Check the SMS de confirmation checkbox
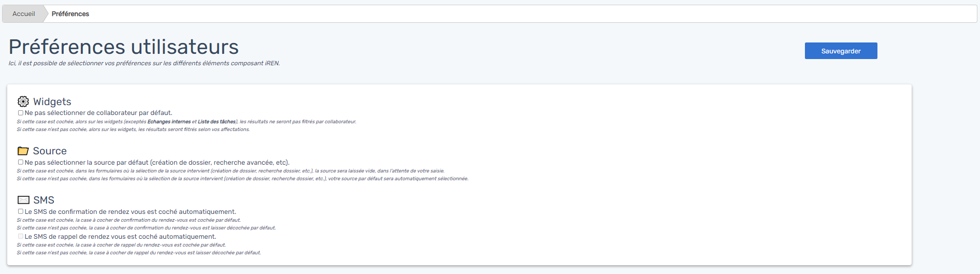This screenshot has height=274, width=980. click(21, 211)
